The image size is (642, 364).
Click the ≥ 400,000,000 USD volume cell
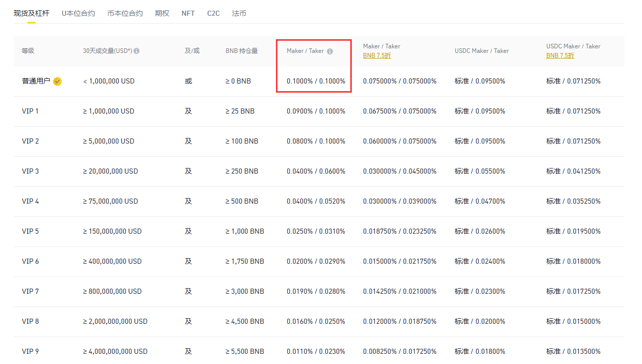click(113, 261)
